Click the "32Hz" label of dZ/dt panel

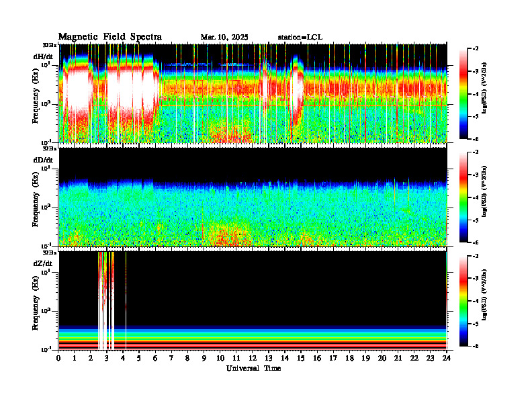49,253
